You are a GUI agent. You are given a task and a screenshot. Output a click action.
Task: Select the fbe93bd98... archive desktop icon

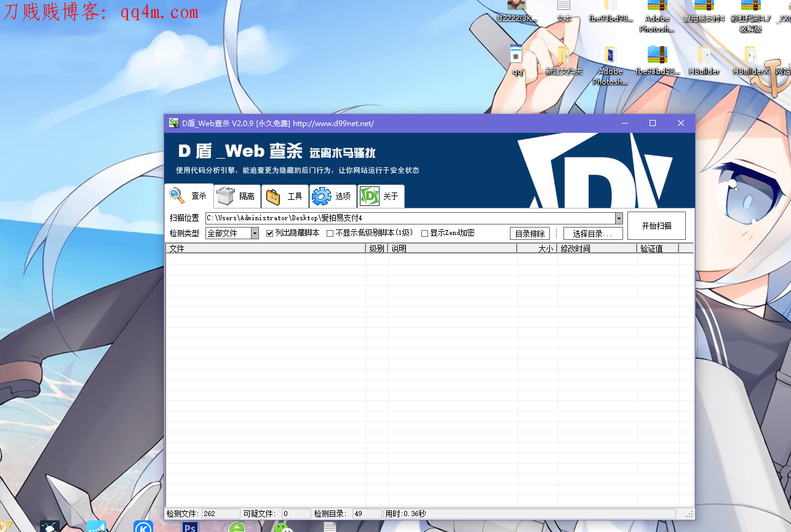658,59
